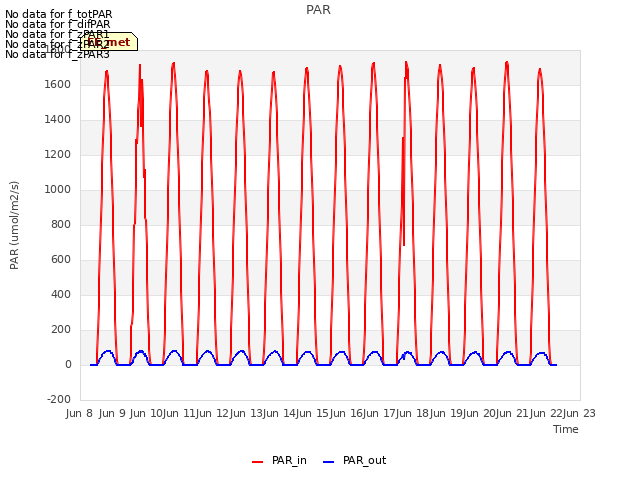The height and width of the screenshot is (480, 640).
Task: Select the yellow met tooltip label
Action: [x=109, y=42]
